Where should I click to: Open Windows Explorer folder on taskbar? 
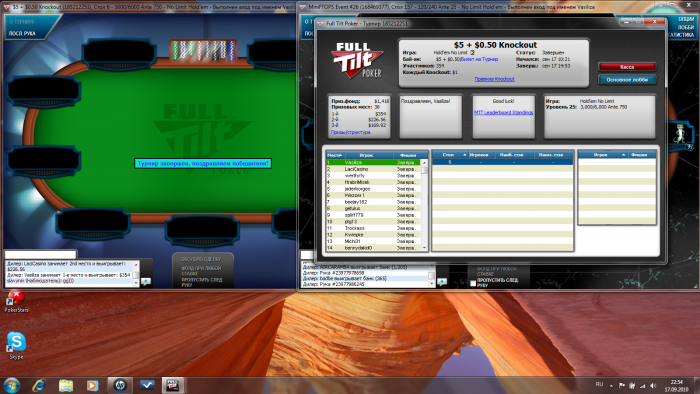pos(66,385)
